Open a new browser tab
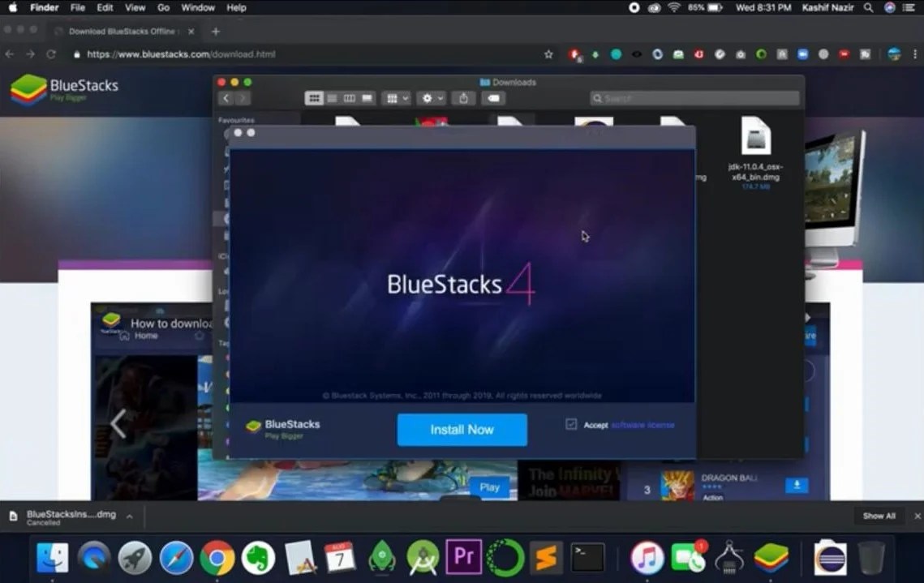This screenshot has width=924, height=583. (216, 31)
